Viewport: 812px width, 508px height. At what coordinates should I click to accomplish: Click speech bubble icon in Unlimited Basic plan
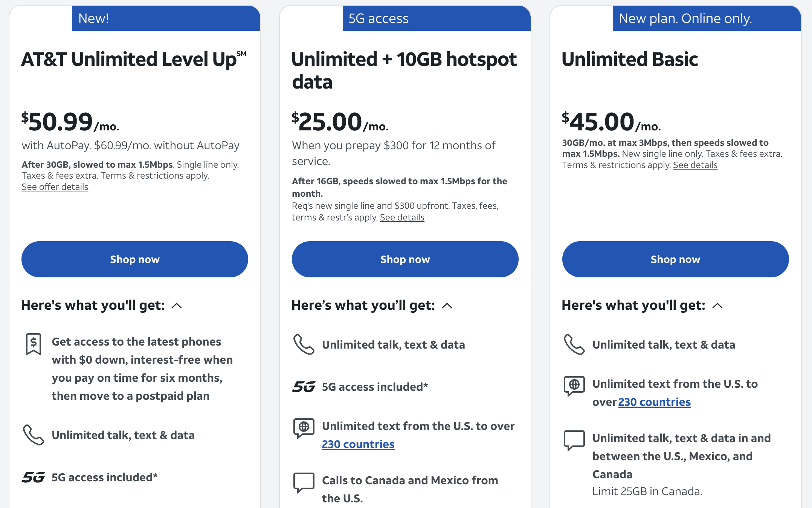(x=574, y=440)
